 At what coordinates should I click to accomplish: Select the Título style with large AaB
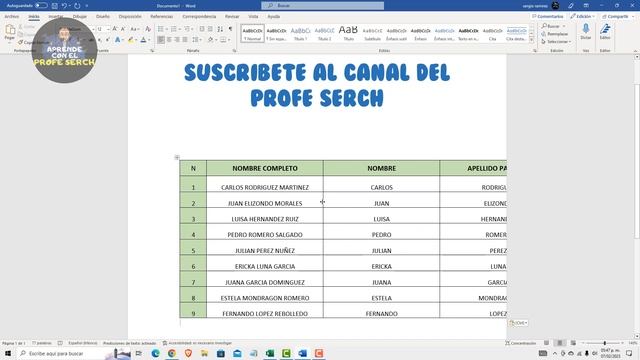[x=349, y=33]
